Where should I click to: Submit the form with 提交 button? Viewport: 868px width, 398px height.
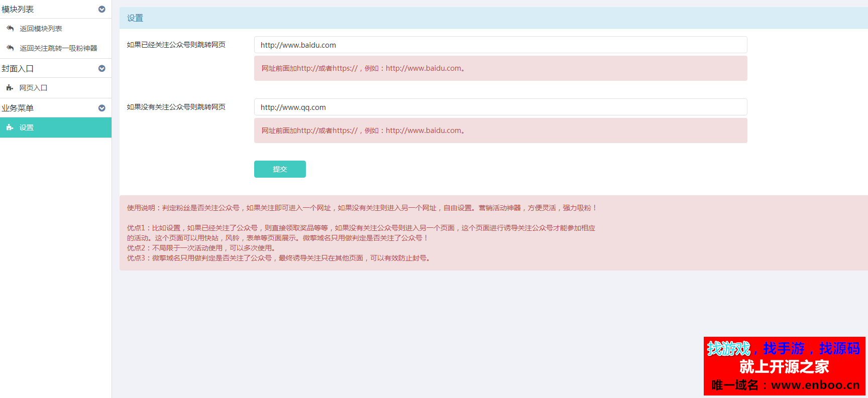coord(280,169)
